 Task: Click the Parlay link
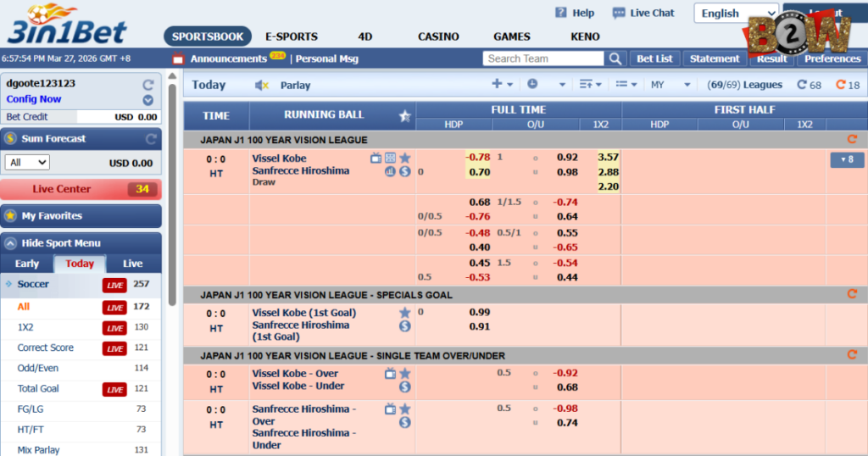tap(295, 86)
